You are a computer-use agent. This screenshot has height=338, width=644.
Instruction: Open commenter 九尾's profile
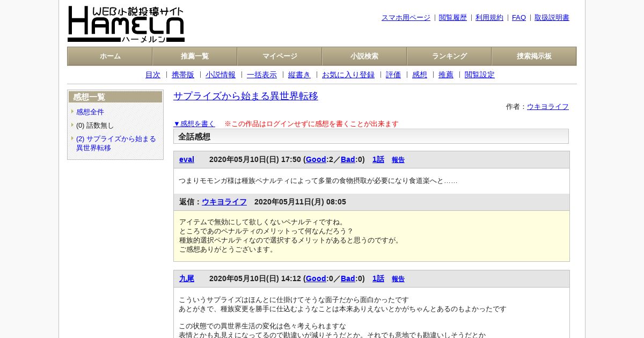[187, 278]
